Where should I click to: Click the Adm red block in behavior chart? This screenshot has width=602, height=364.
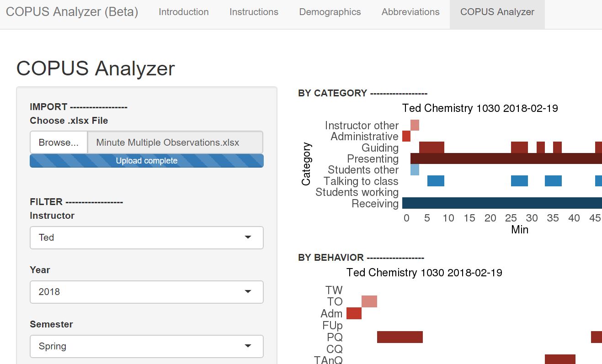(354, 313)
